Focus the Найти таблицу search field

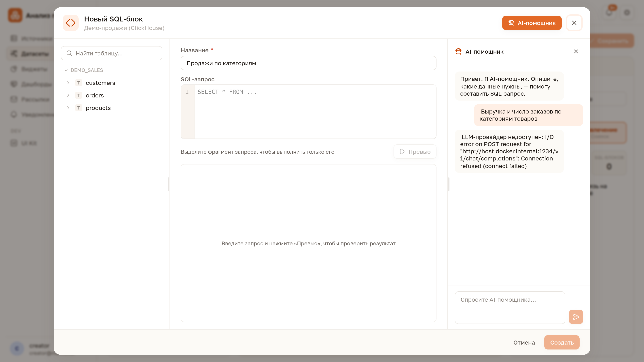(x=112, y=53)
